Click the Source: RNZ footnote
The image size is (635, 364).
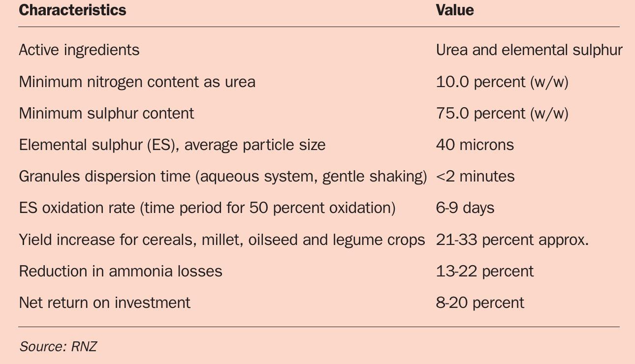58,346
